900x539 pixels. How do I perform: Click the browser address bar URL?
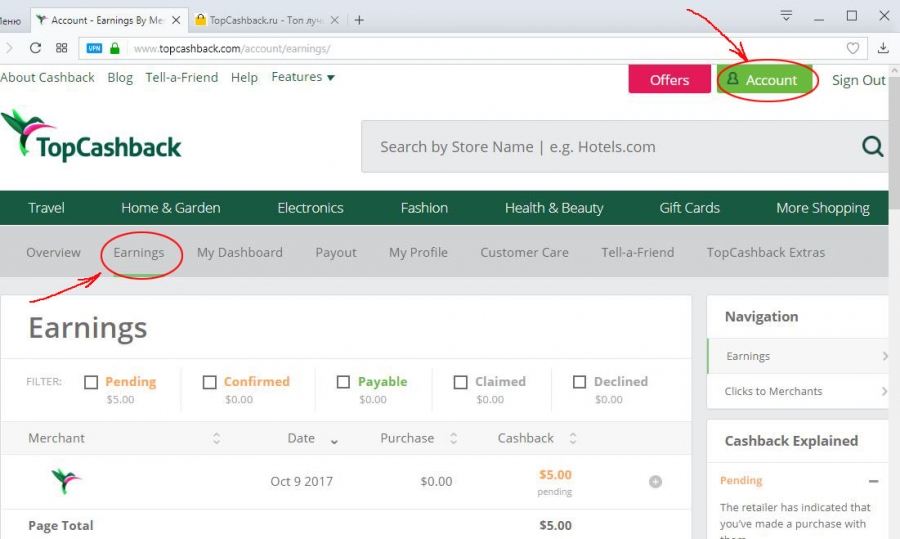click(x=232, y=49)
